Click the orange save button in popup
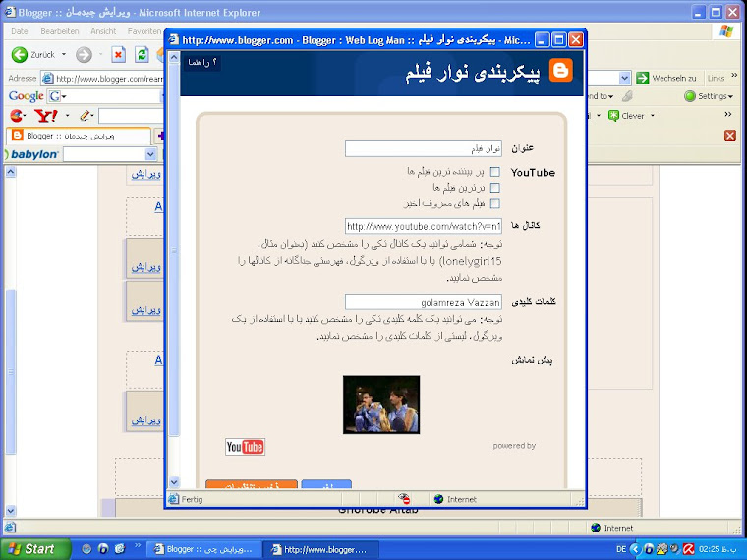 (x=252, y=484)
